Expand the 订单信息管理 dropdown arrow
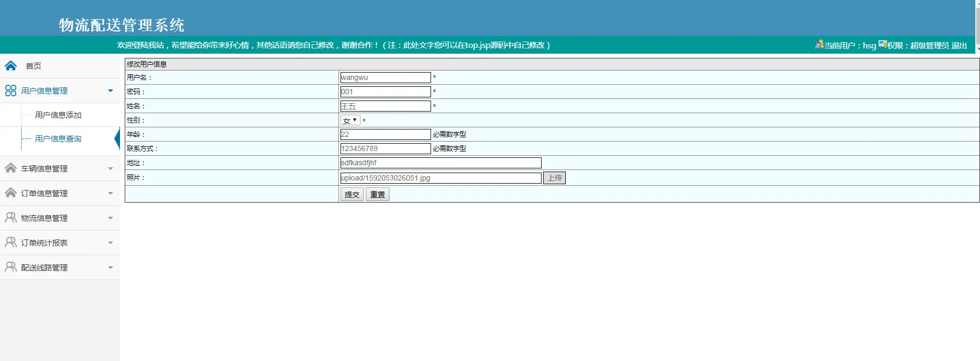The image size is (980, 361). 111,193
